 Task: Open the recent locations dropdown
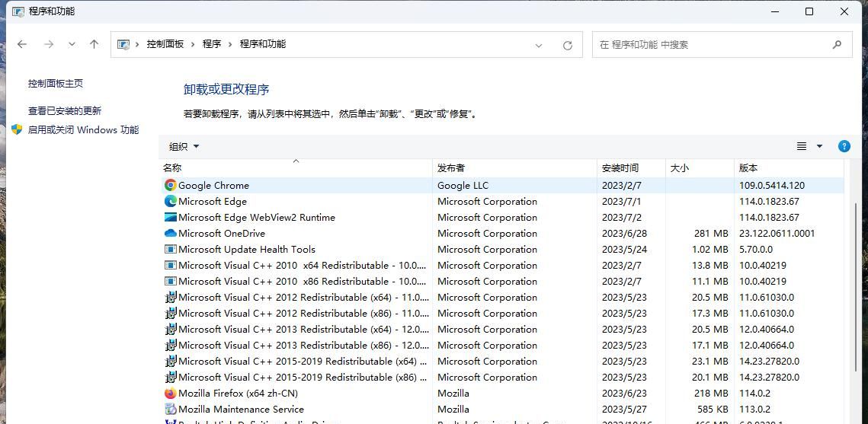click(72, 44)
